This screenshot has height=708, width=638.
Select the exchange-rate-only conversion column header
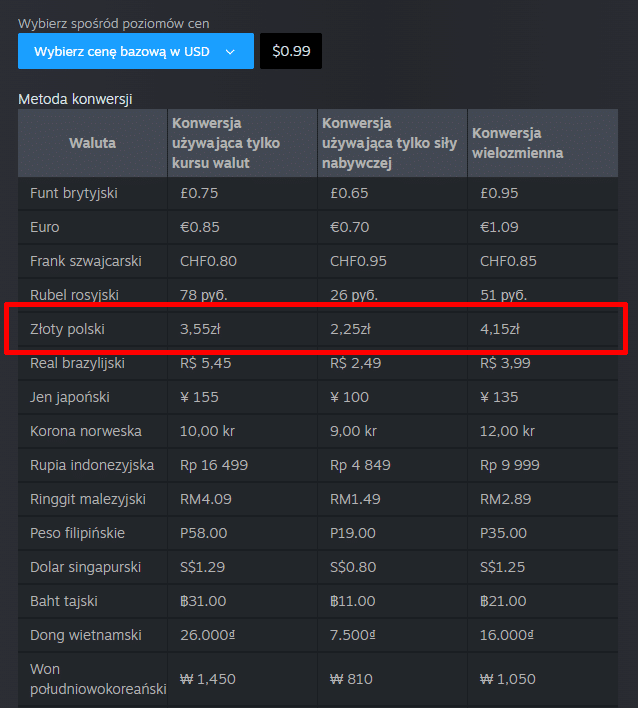click(226, 143)
